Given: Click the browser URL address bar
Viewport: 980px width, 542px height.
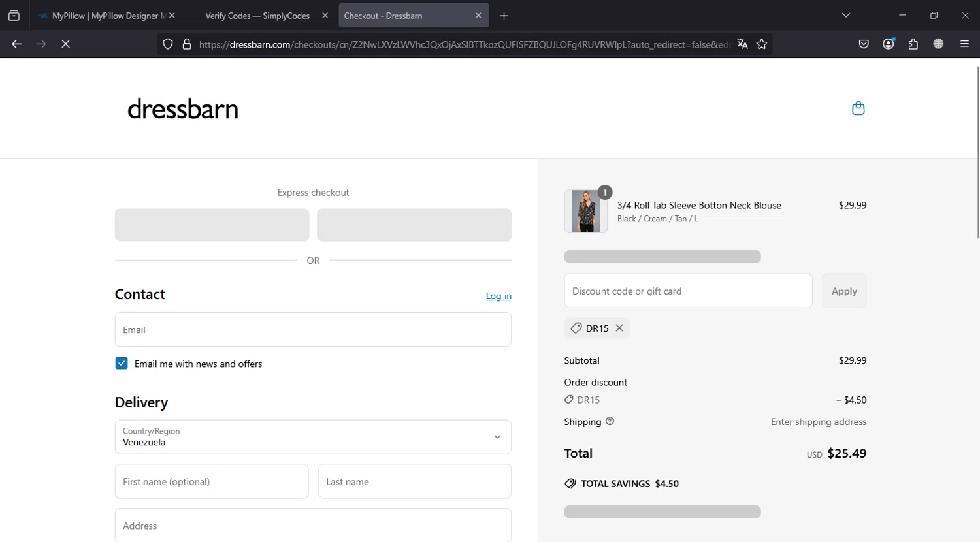Looking at the screenshot, I should pos(464,44).
